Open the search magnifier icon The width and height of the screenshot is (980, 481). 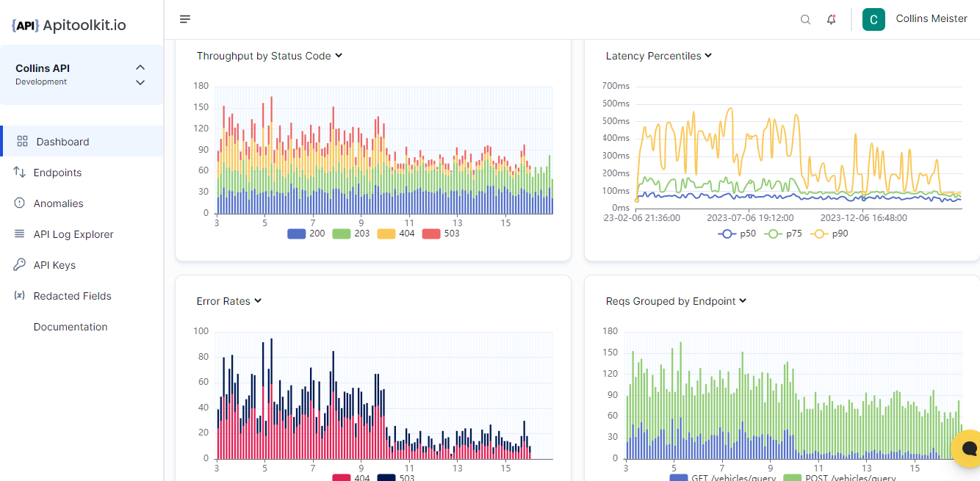point(805,19)
